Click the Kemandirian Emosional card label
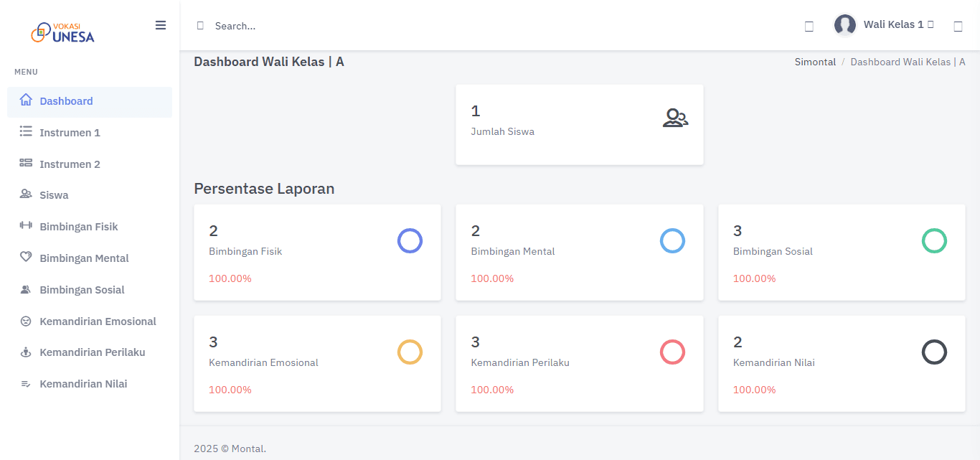Viewport: 980px width, 460px height. point(263,362)
